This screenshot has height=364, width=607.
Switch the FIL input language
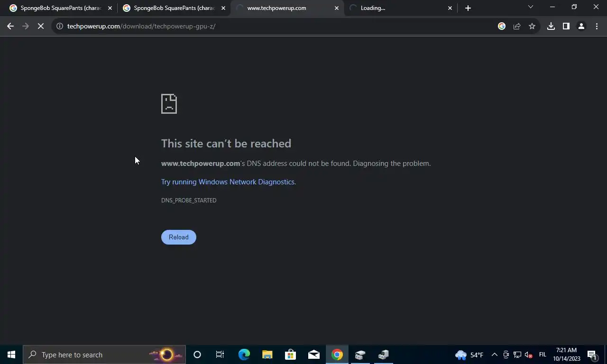[543, 355]
